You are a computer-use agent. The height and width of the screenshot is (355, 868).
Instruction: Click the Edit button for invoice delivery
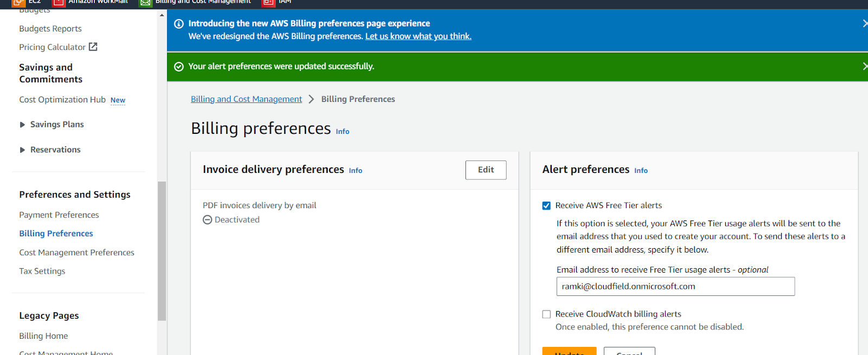(x=486, y=170)
